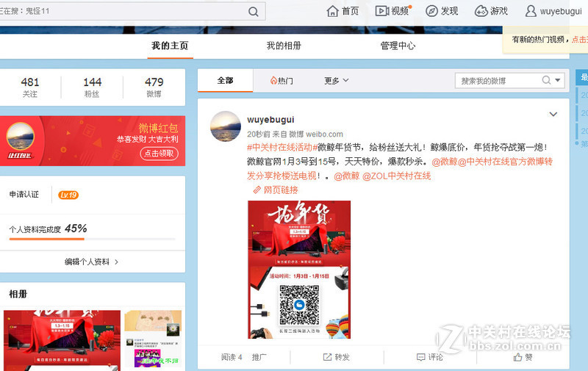This screenshot has height=371, width=588.
Task: Open the #中关村在线活动# hashtag
Action: [x=282, y=147]
